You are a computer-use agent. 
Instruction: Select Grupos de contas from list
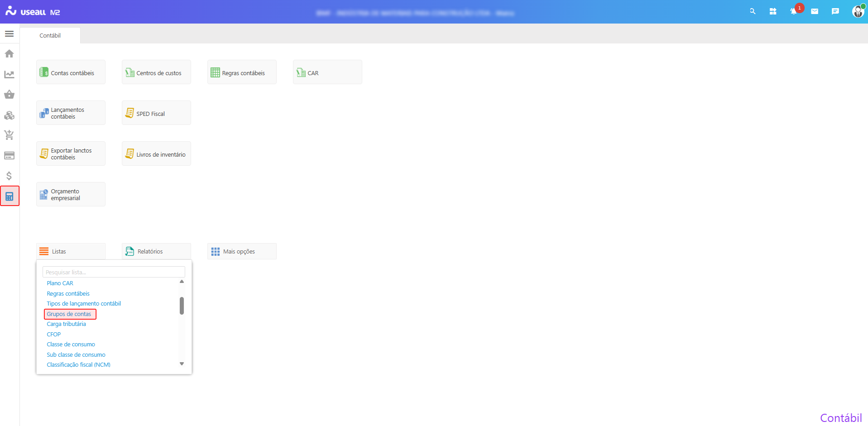(69, 314)
